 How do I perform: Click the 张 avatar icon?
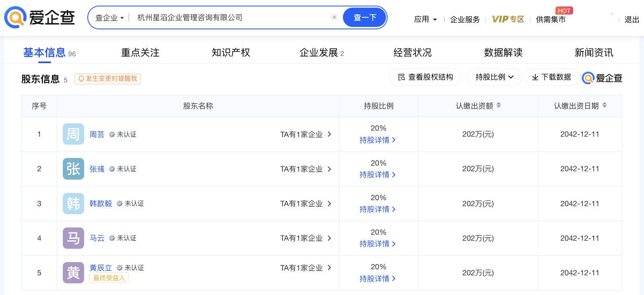[x=73, y=169]
